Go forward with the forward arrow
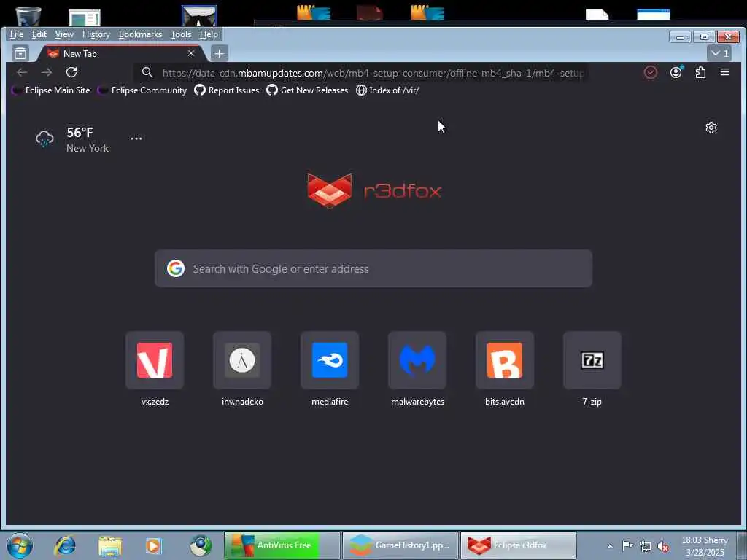Image resolution: width=747 pixels, height=560 pixels. (47, 72)
